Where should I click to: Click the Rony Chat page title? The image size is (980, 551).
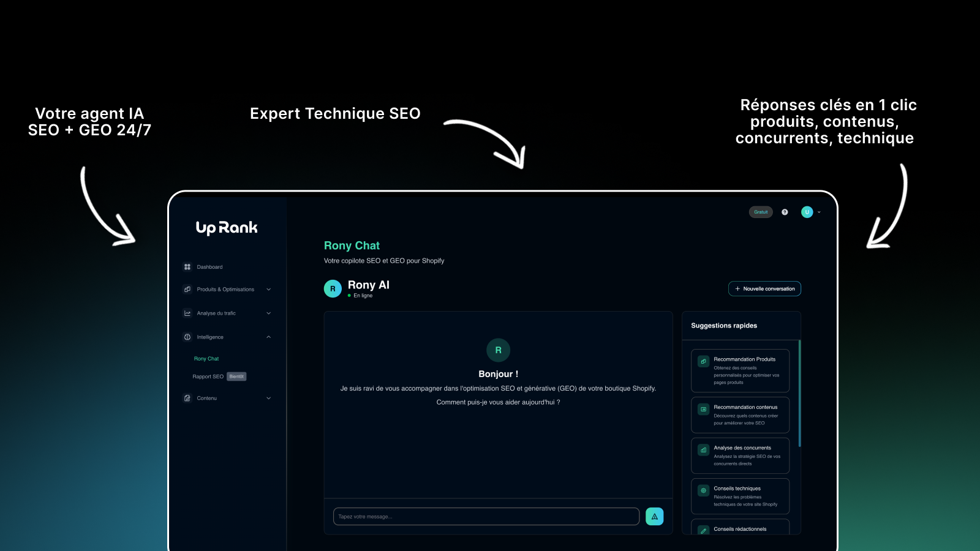[x=352, y=246]
